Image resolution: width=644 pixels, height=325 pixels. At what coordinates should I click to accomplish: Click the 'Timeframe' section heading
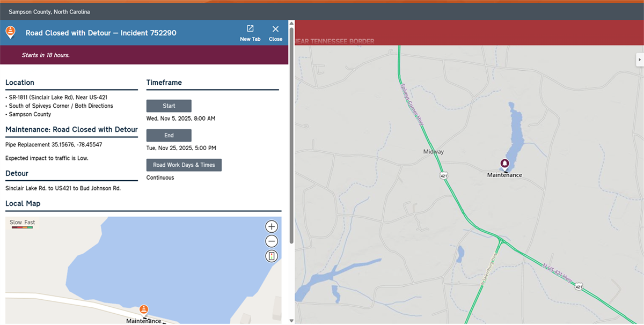click(x=164, y=83)
